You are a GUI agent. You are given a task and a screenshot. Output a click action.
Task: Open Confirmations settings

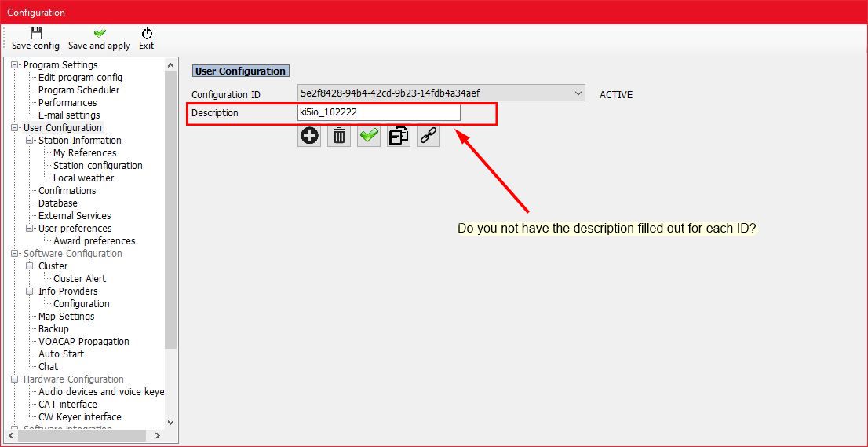tap(67, 191)
